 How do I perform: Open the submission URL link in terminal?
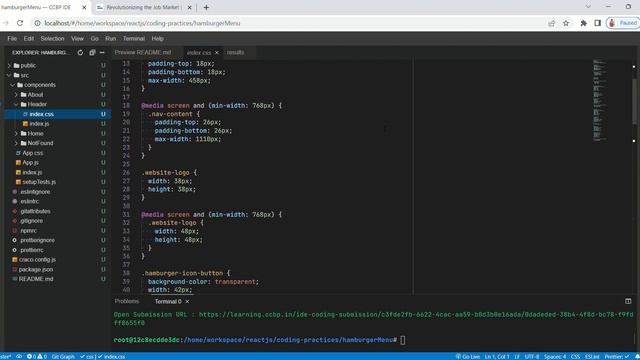click(x=416, y=315)
